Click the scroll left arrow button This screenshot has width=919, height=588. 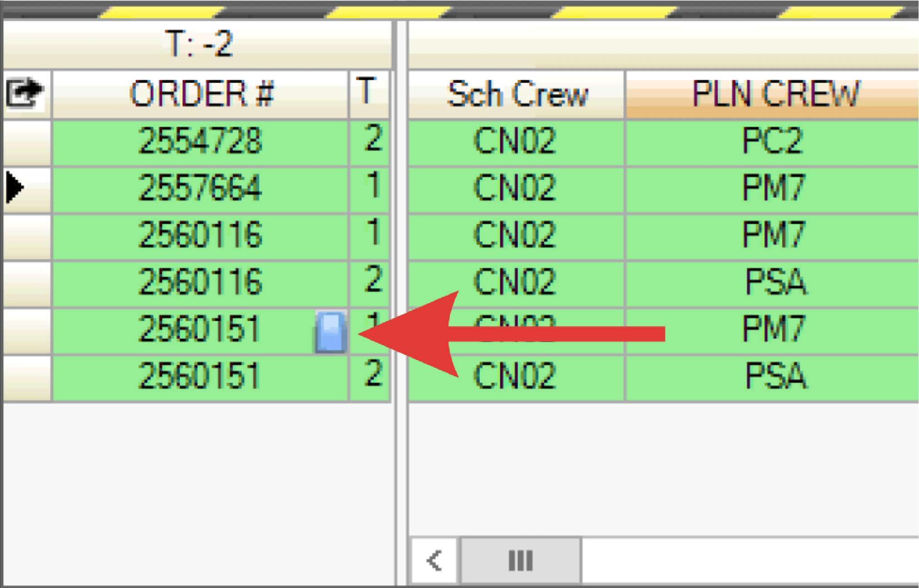click(x=435, y=561)
